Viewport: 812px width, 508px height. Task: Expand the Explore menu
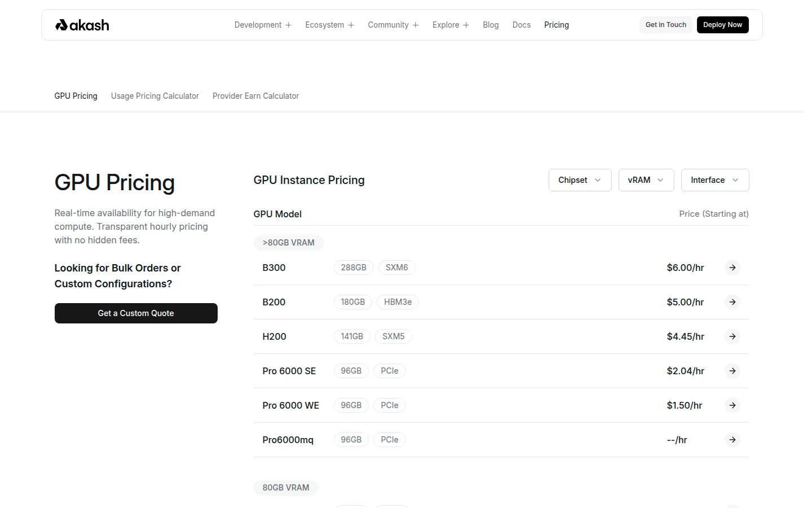[451, 25]
